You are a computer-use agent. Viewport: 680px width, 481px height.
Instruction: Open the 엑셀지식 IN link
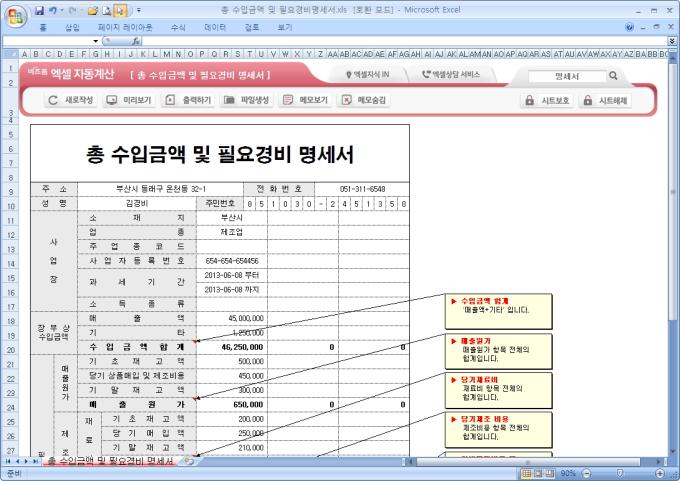coord(368,75)
